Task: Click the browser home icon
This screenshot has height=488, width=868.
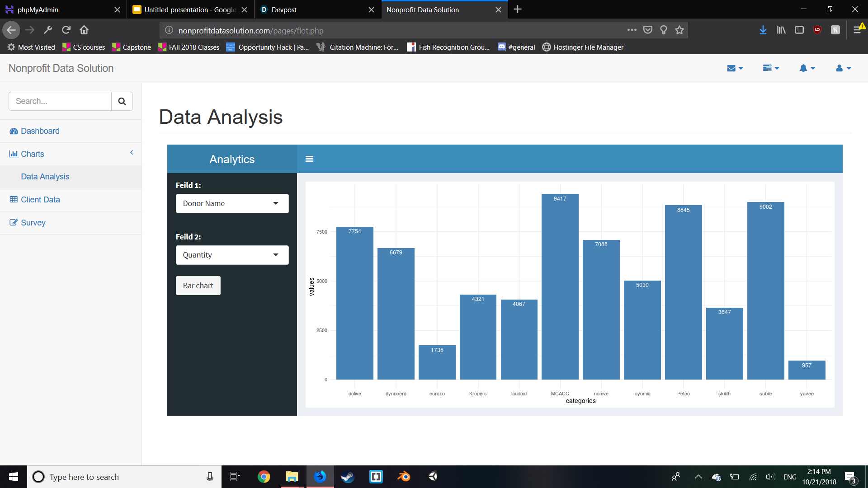Action: pos(84,30)
